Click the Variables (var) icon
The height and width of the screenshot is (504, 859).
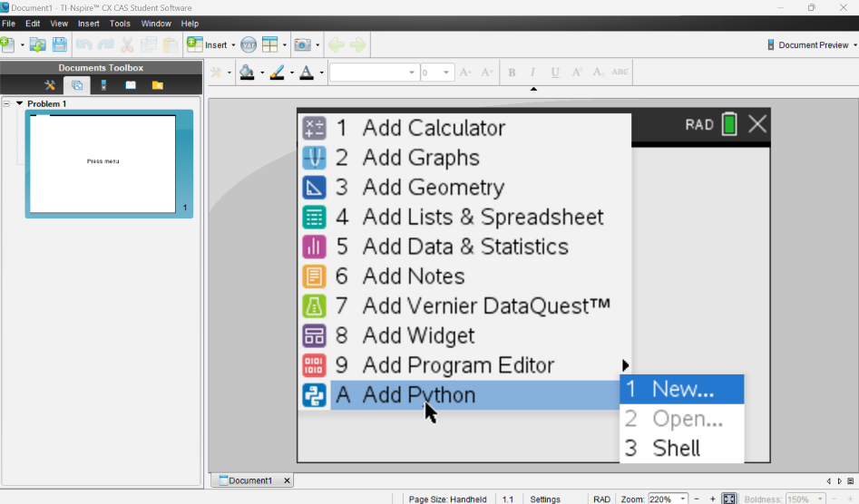click(x=249, y=45)
